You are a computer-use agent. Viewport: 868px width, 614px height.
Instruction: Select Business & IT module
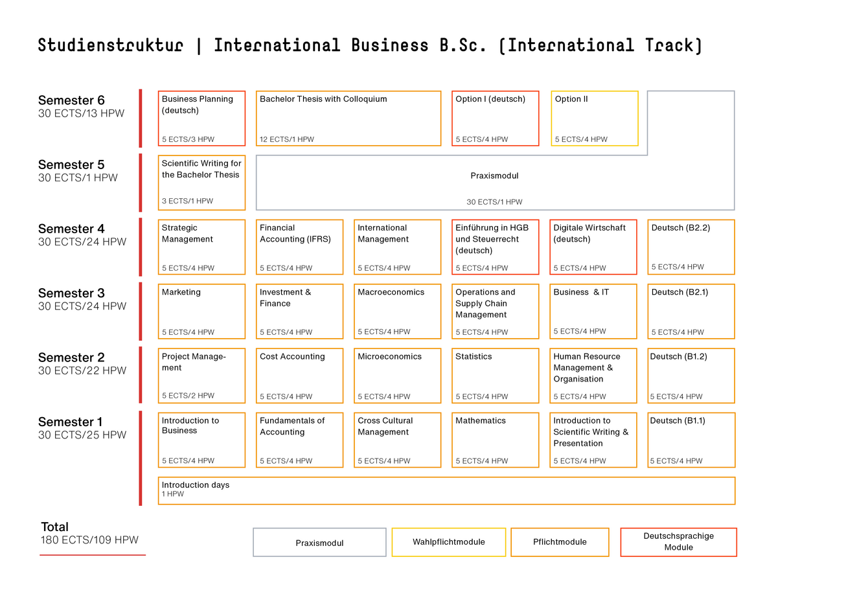[593, 312]
